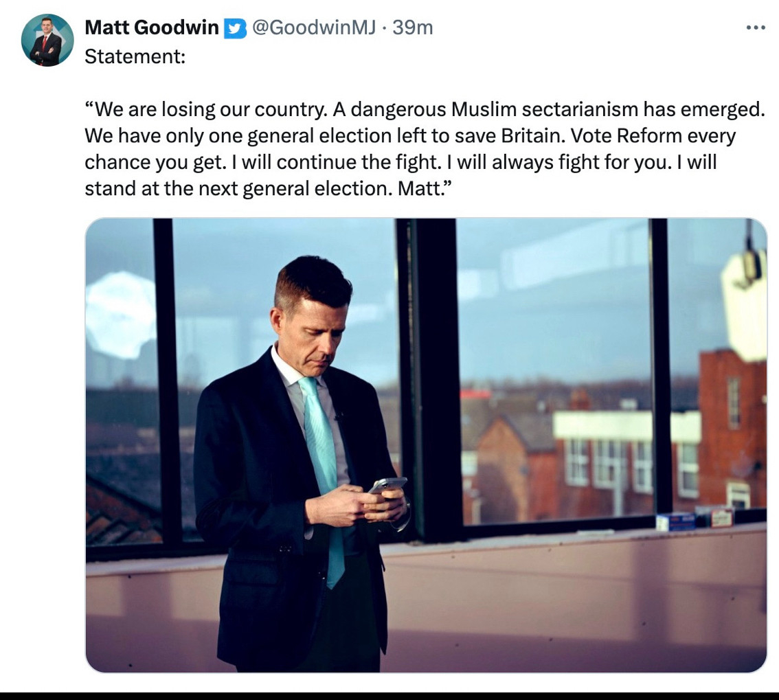The height and width of the screenshot is (700, 779).
Task: Click the word "Reform" in the tweet
Action: (x=648, y=135)
